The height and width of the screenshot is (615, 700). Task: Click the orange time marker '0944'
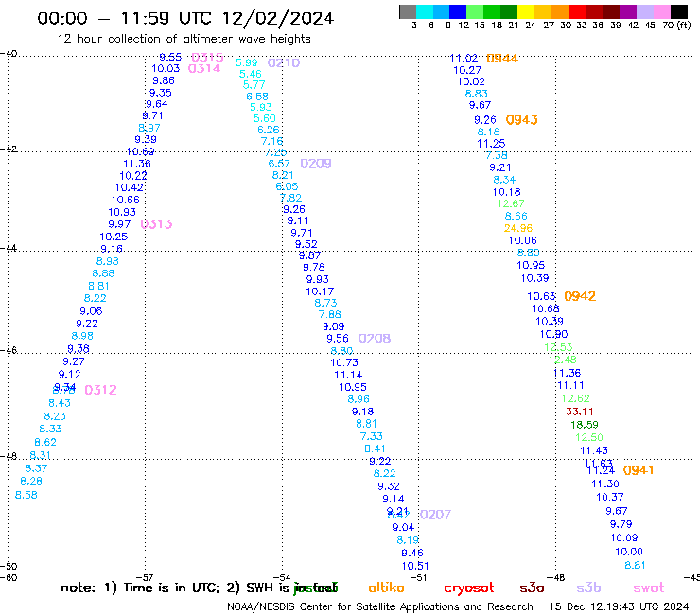point(502,58)
